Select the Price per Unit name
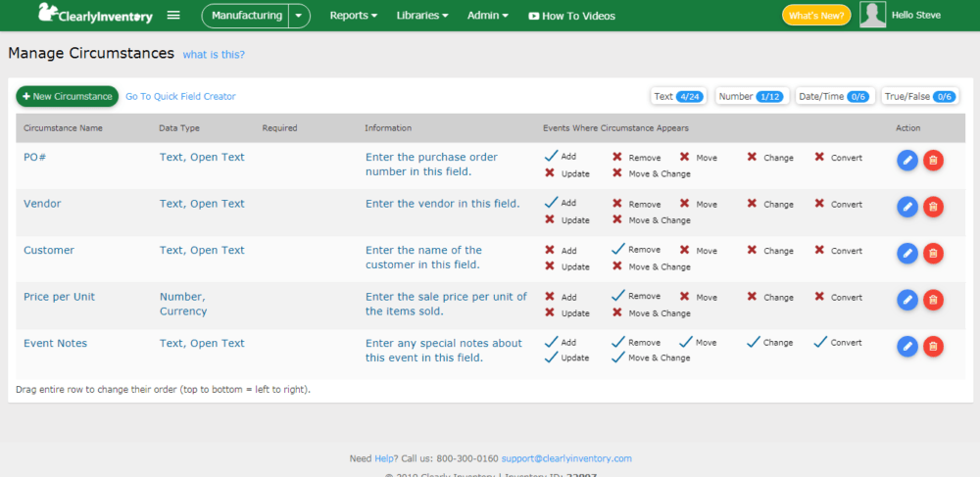 point(60,297)
